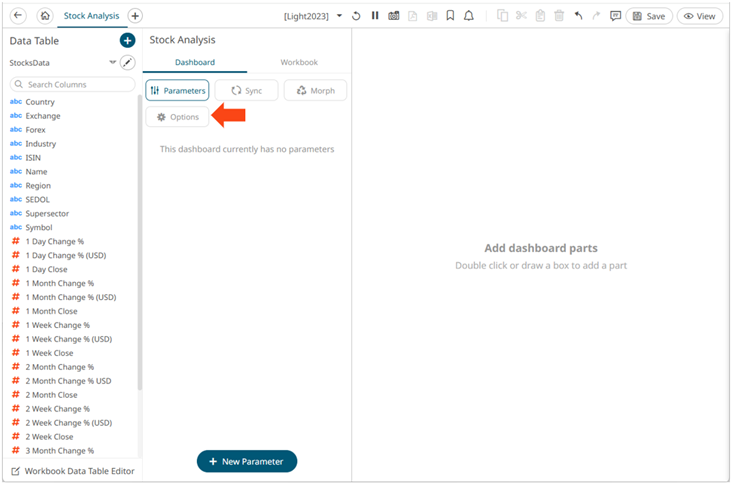
Task: Open the comments speech-bubble icon
Action: pos(615,16)
